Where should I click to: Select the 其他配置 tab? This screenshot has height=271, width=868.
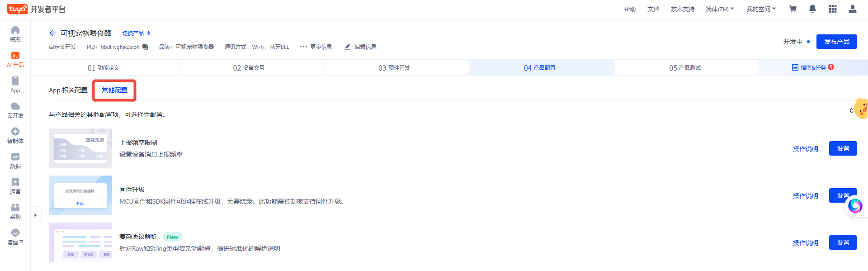coord(114,90)
